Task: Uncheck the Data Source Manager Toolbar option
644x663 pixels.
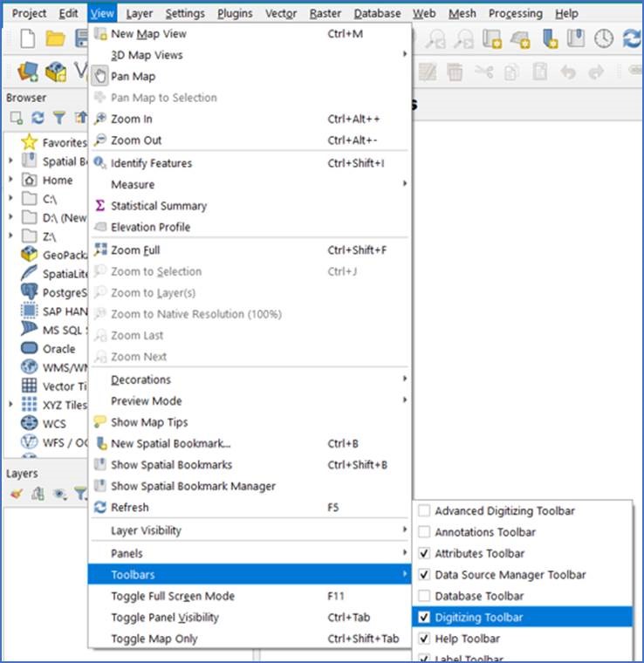Action: tap(424, 574)
